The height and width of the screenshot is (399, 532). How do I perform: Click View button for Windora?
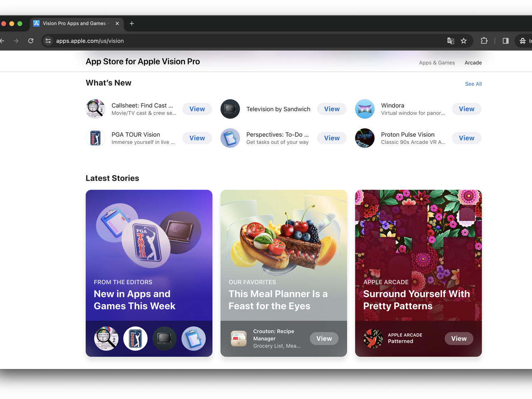point(466,109)
